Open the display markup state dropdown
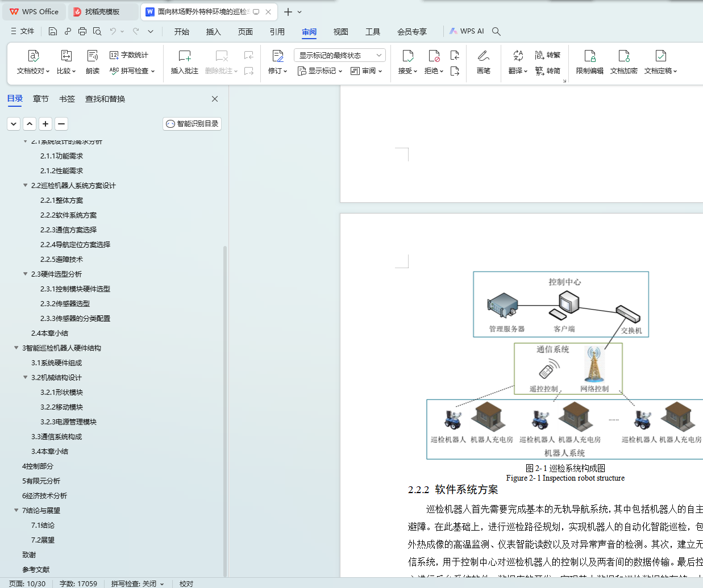703x588 pixels. point(340,55)
